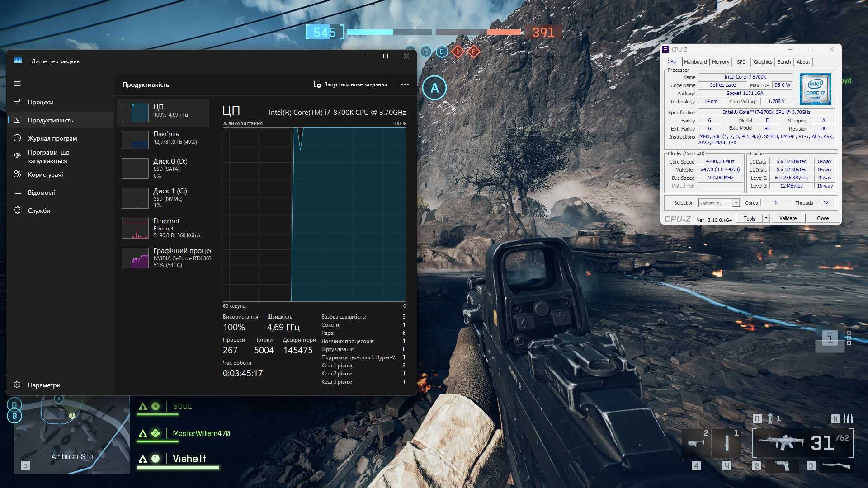This screenshot has width=868, height=488.
Task: Click the Core Voltage 1.288 V field
Action: click(x=776, y=101)
